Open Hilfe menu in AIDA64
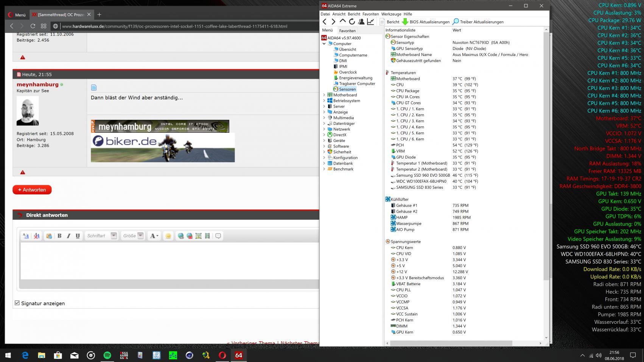 tap(408, 14)
